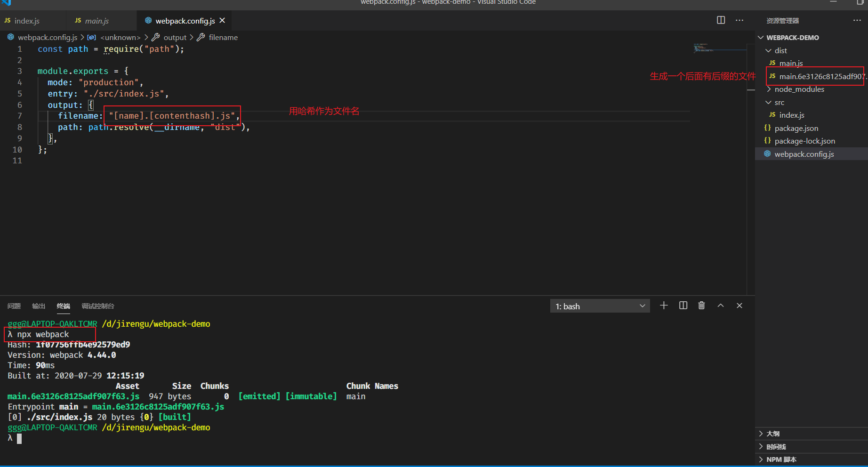This screenshot has width=868, height=467.
Task: Open the 输出 output panel tab
Action: click(39, 306)
